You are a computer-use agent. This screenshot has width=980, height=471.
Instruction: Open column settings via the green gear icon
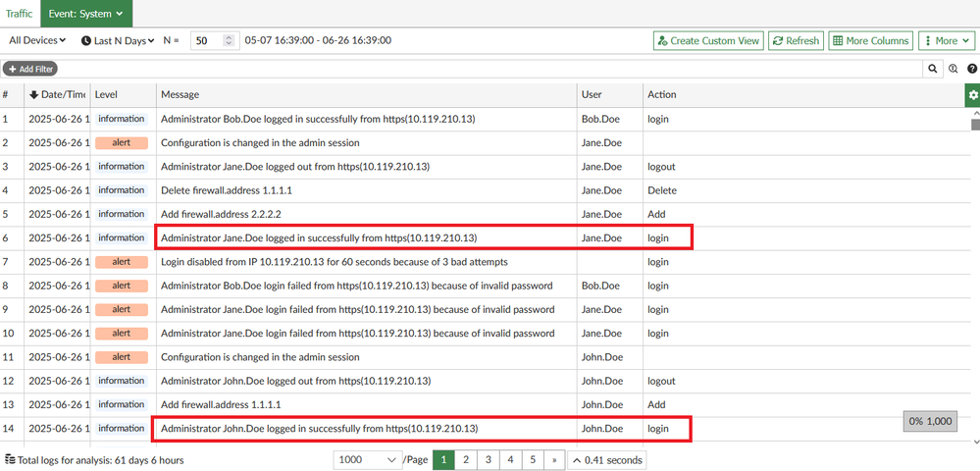tap(972, 95)
